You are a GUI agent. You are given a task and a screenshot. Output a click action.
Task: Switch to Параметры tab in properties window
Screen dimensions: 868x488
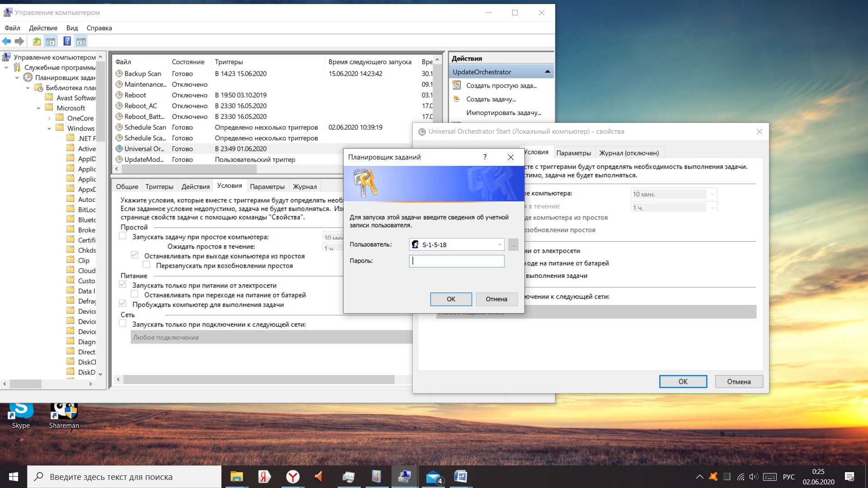[573, 153]
